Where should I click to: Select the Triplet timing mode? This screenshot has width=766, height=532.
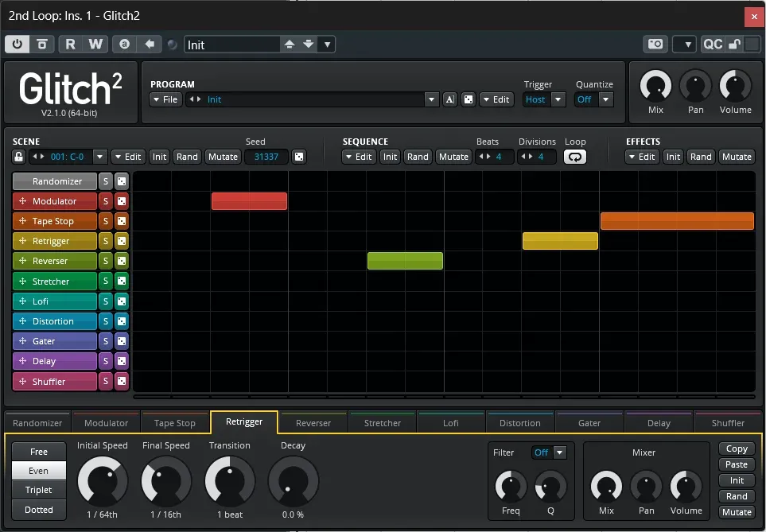[x=39, y=490]
